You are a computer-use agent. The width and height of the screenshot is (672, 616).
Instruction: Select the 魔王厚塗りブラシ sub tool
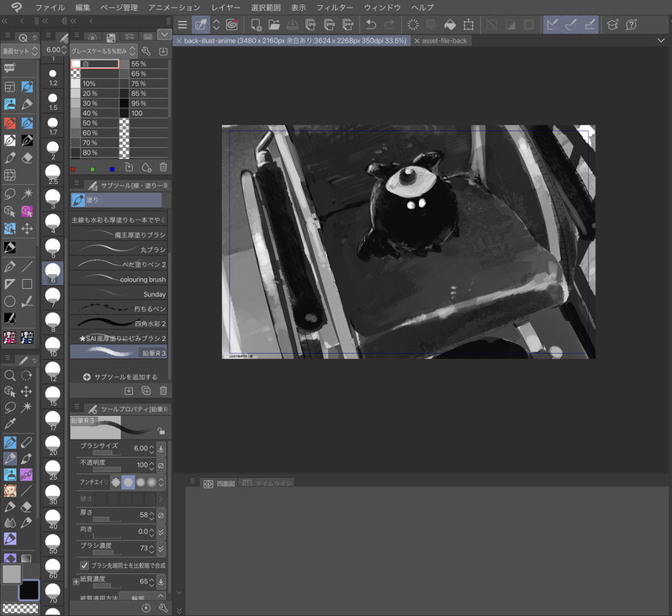pyautogui.click(x=119, y=234)
